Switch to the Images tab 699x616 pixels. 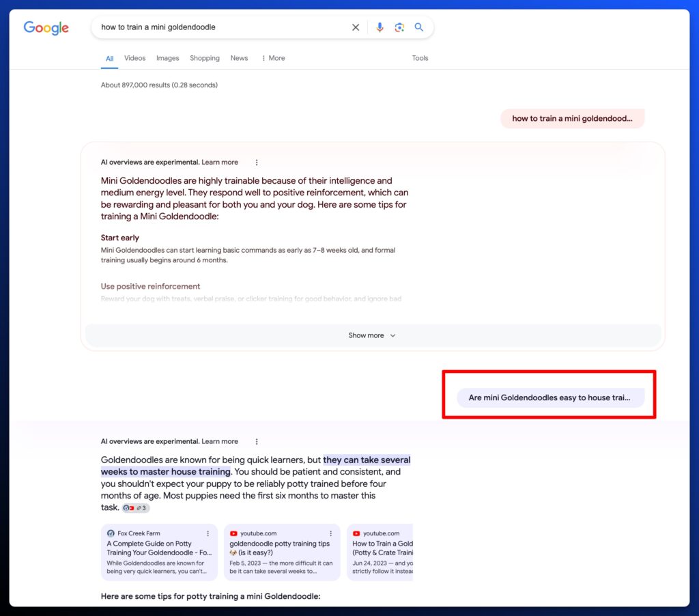(x=167, y=58)
